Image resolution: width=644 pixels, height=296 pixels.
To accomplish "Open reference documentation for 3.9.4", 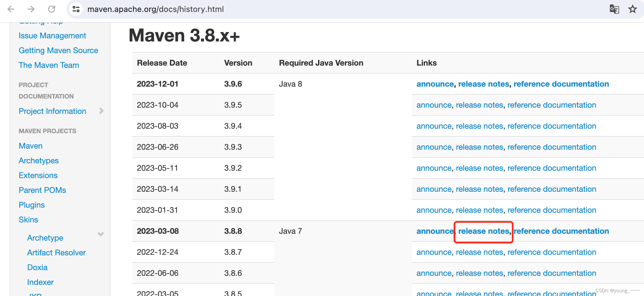I will 552,126.
